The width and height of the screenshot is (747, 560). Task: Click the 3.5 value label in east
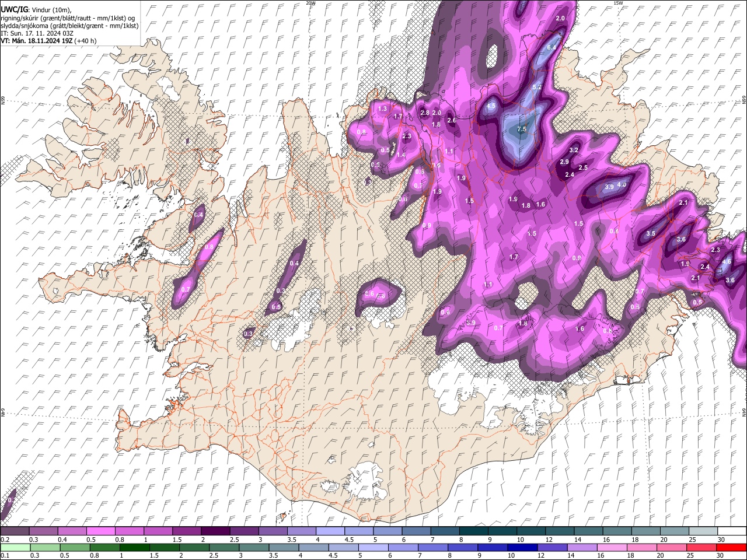click(x=651, y=233)
